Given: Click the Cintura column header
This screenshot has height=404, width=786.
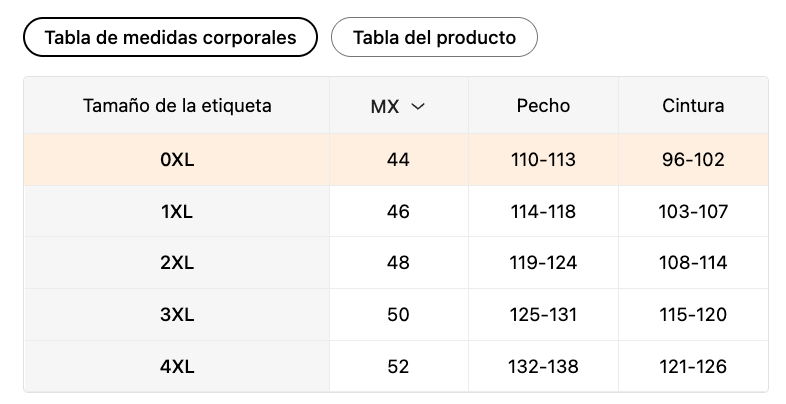Looking at the screenshot, I should point(693,106).
